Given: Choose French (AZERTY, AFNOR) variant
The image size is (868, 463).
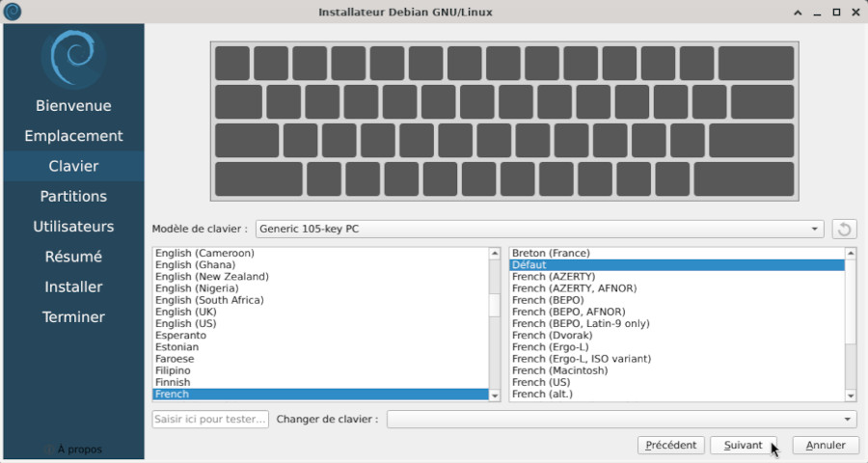Looking at the screenshot, I should [x=677, y=288].
